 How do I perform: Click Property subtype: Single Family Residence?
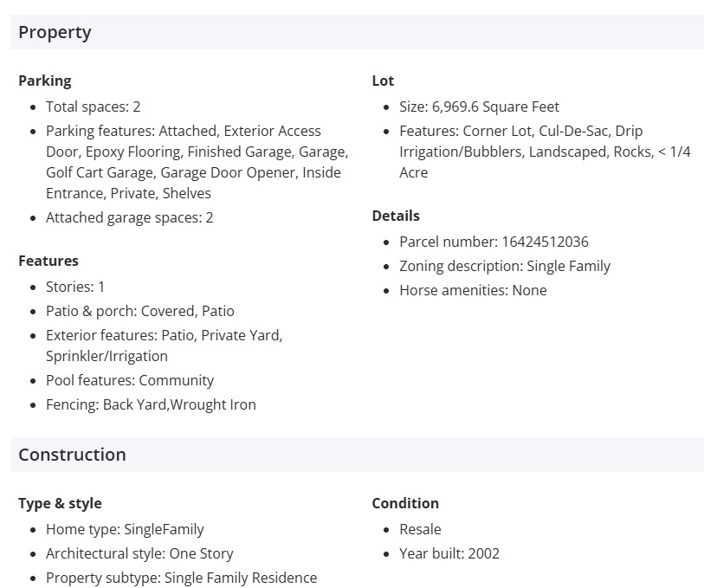point(181,578)
